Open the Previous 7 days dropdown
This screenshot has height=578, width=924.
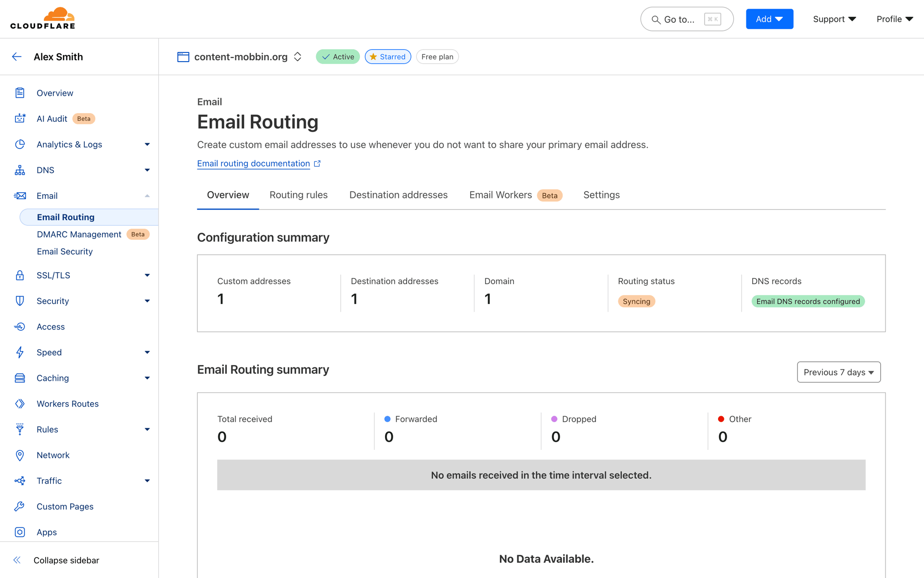coord(839,372)
